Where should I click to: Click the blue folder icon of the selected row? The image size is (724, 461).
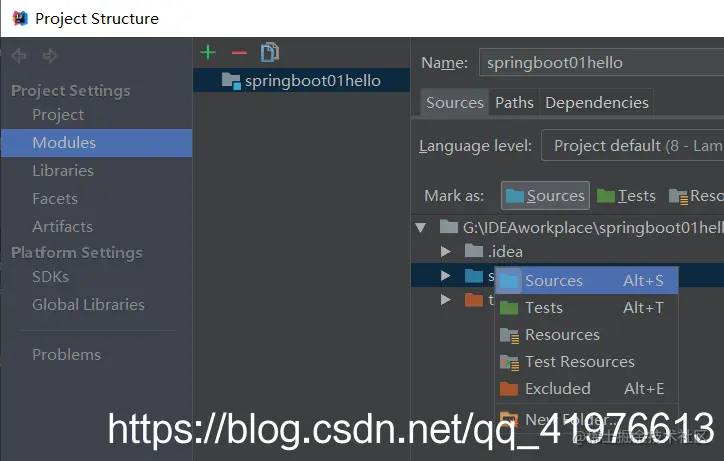[x=474, y=276]
